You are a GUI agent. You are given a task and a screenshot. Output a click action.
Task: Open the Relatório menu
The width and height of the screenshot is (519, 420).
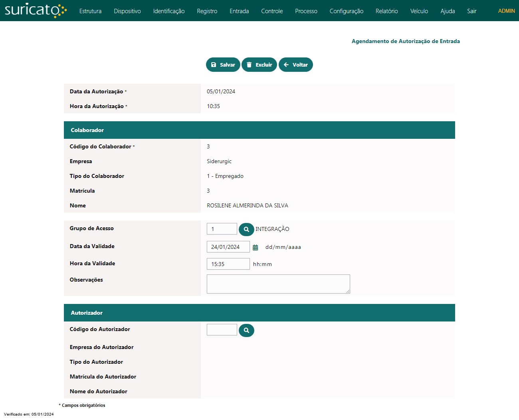point(386,11)
